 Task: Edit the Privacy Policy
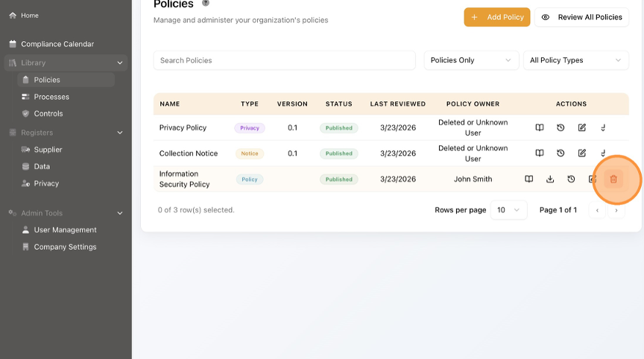(582, 128)
